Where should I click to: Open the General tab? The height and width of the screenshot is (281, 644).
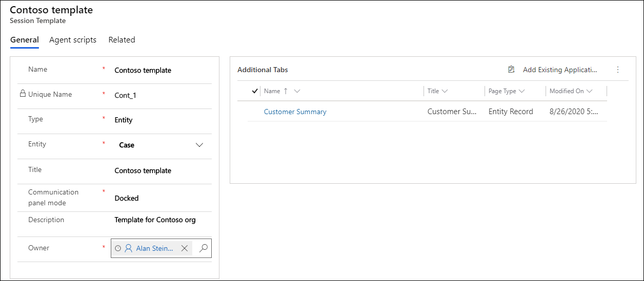point(25,40)
